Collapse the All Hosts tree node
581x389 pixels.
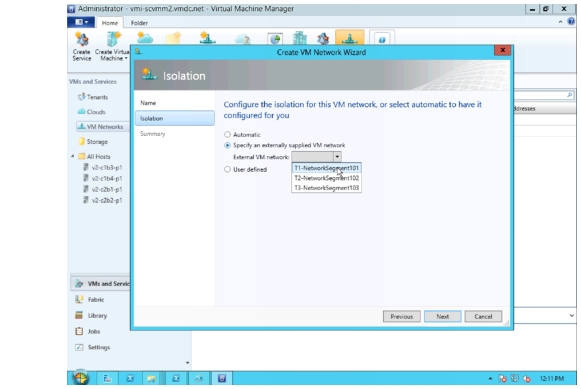click(x=73, y=156)
